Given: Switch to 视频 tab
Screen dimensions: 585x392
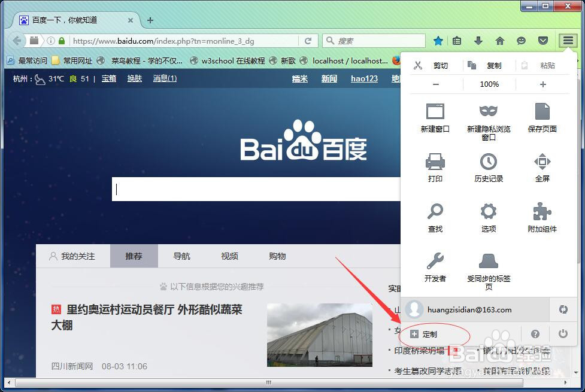Looking at the screenshot, I should tap(230, 256).
